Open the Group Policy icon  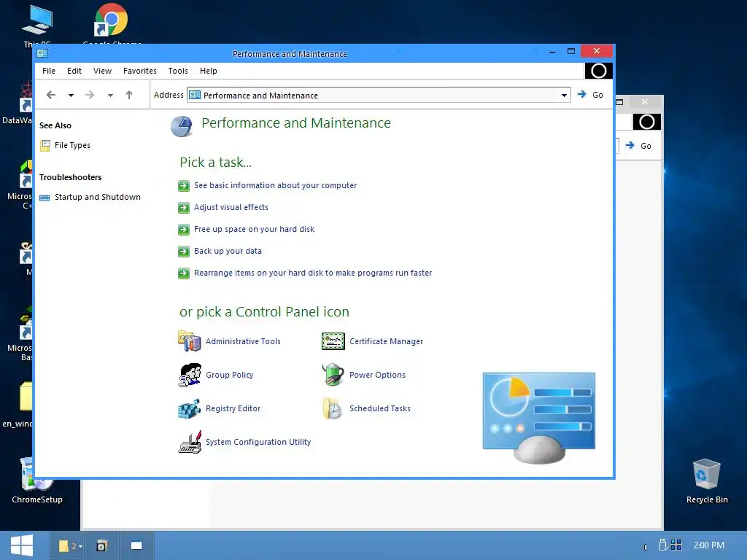point(190,375)
